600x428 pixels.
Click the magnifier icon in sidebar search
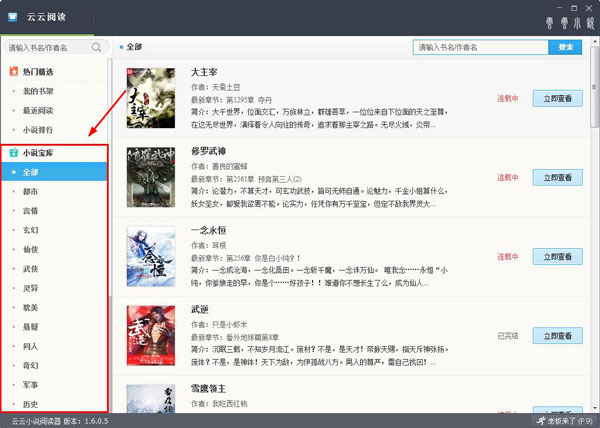(x=96, y=47)
